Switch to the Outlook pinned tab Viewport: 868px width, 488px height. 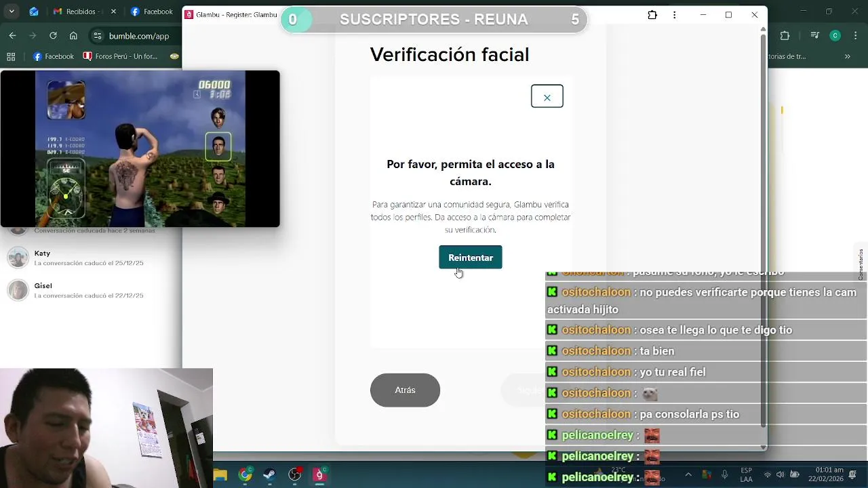(34, 12)
